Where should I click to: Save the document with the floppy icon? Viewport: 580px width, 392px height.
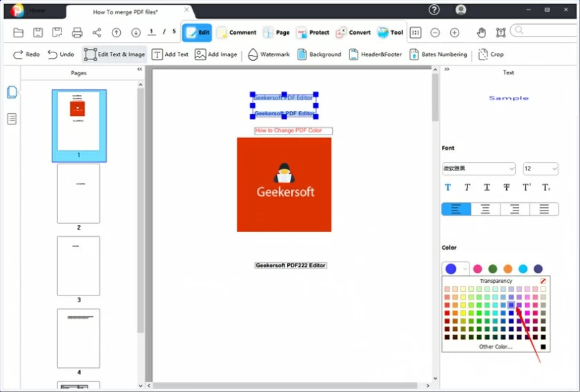38,32
